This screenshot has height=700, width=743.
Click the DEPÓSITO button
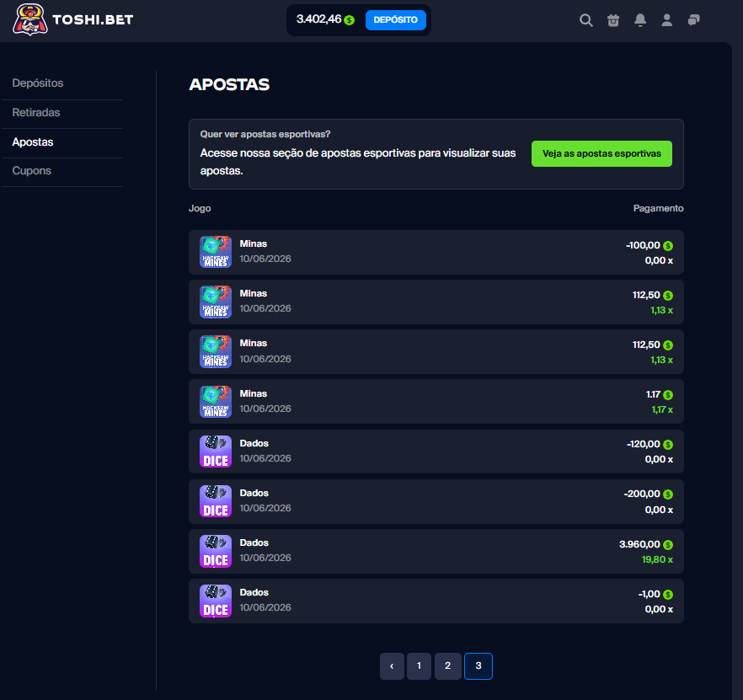click(x=396, y=20)
